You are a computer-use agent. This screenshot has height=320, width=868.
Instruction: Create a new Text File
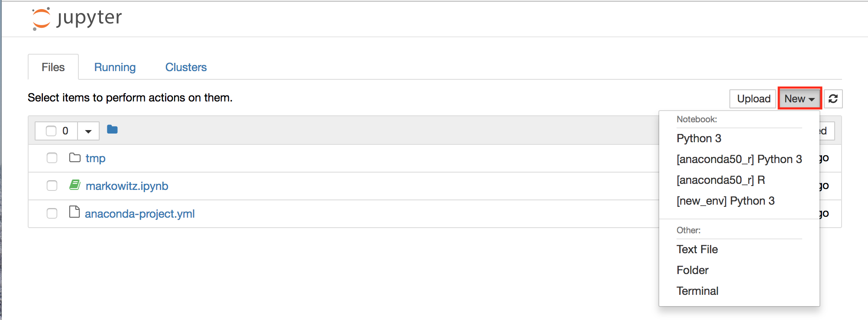click(697, 249)
